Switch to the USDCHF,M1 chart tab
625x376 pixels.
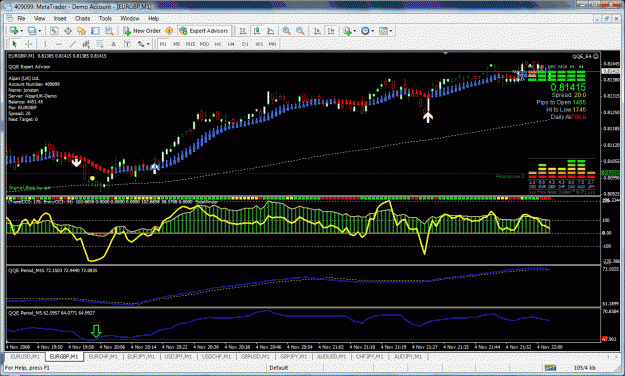click(x=216, y=356)
